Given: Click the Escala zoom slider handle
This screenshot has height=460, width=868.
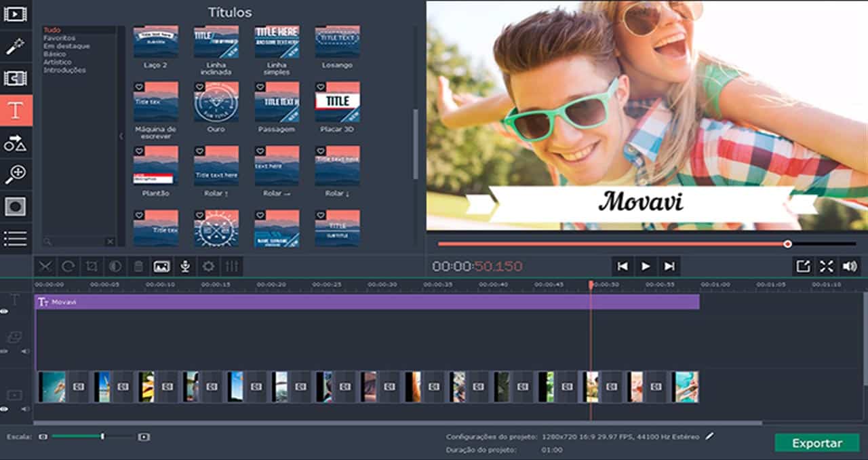Looking at the screenshot, I should click(x=102, y=437).
